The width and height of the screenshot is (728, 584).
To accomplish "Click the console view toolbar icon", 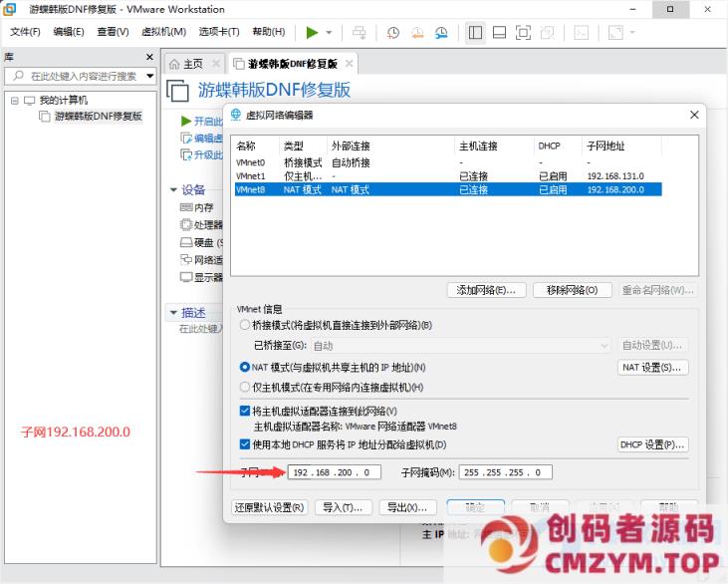I will [x=582, y=33].
